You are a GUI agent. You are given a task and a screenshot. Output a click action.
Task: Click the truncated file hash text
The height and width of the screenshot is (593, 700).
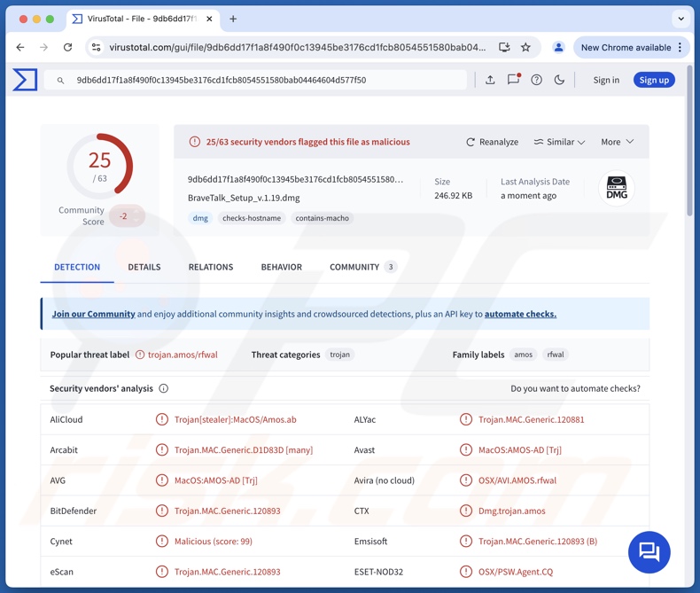pyautogui.click(x=295, y=180)
